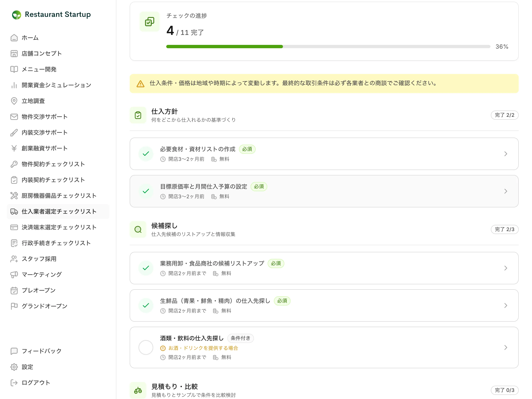
Task: Open 設定 from the sidebar
Action: [x=58, y=367]
